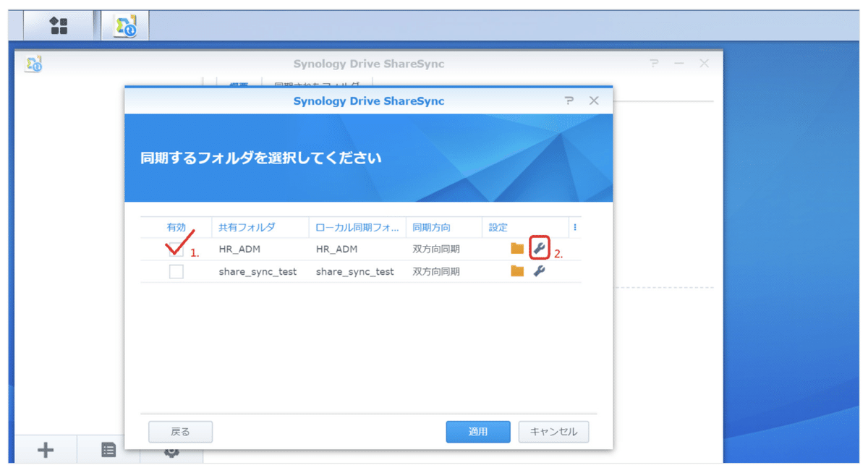Toggle the checked box under 有効 column
Image resolution: width=868 pixels, height=473 pixels.
(175, 249)
